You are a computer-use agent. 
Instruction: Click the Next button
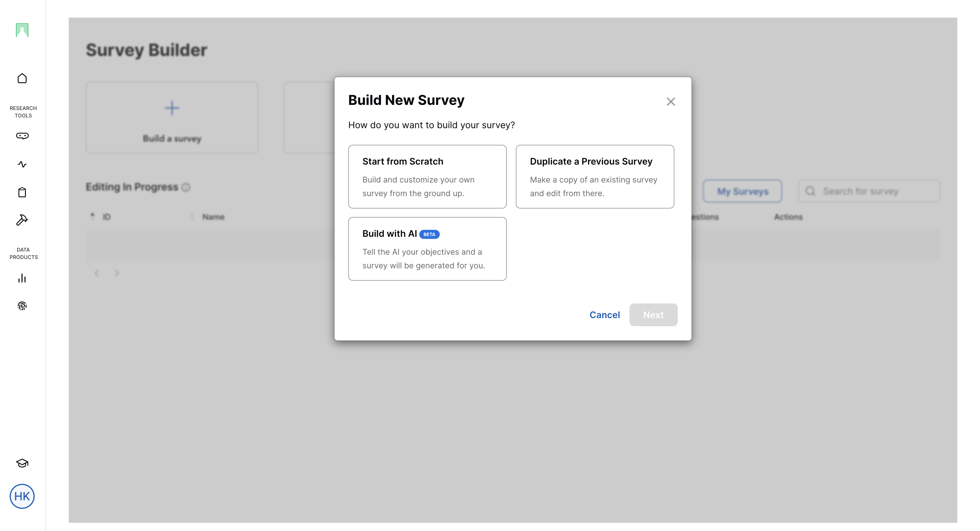tap(653, 315)
